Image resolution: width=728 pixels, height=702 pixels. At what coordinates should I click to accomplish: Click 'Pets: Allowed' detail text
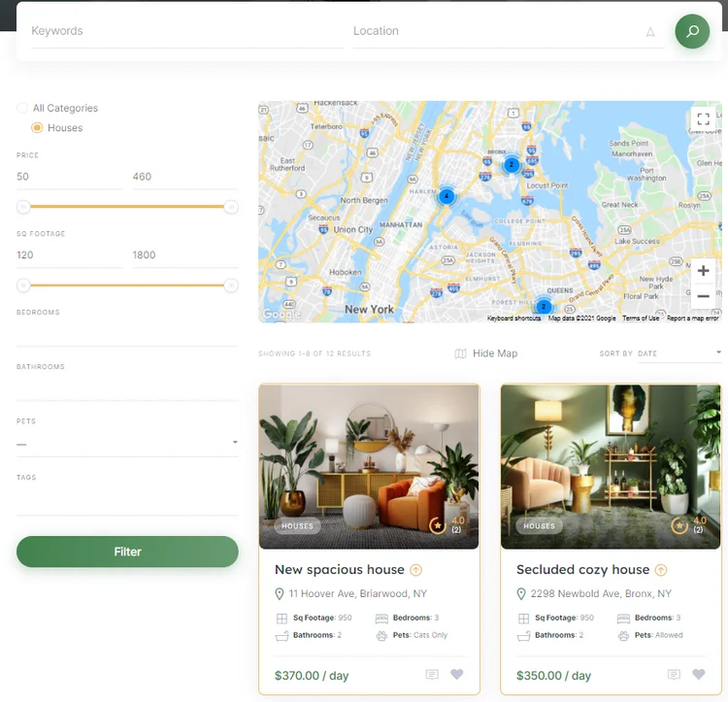[x=659, y=635]
